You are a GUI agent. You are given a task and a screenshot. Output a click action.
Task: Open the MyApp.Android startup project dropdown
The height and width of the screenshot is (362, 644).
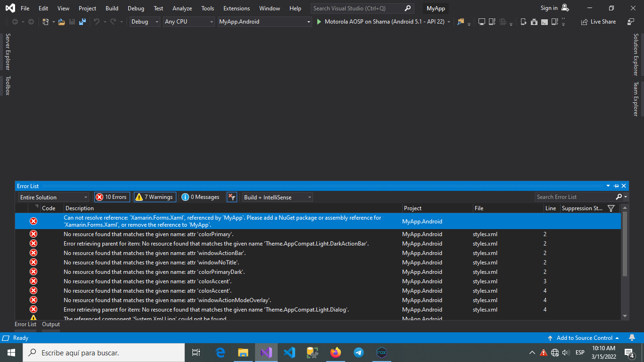(x=264, y=21)
